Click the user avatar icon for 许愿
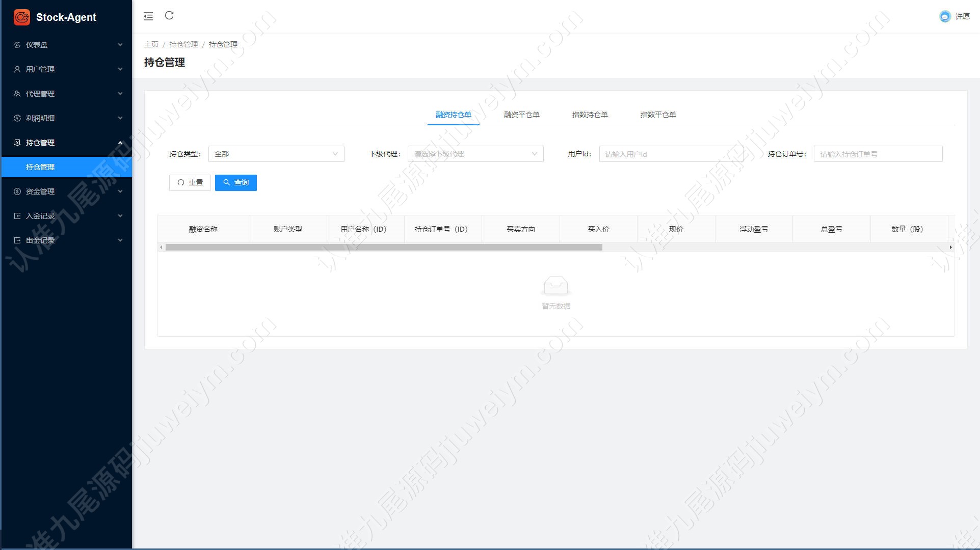 (945, 16)
